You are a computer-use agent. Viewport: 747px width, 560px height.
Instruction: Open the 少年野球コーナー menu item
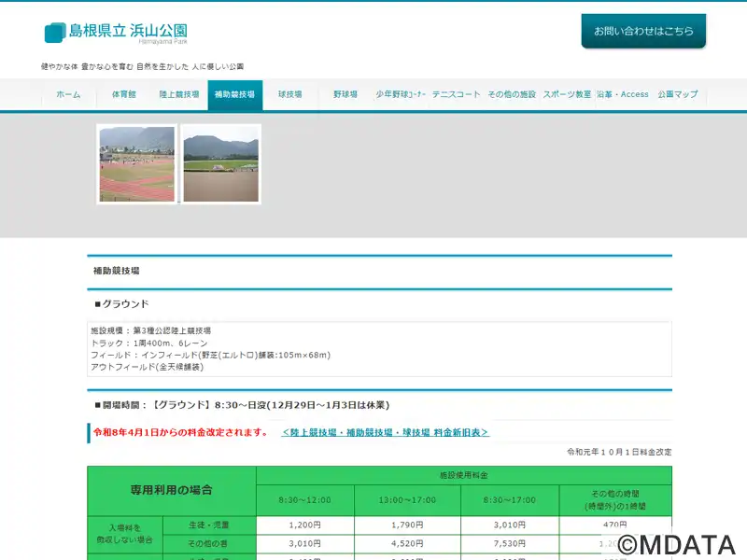pyautogui.click(x=401, y=95)
